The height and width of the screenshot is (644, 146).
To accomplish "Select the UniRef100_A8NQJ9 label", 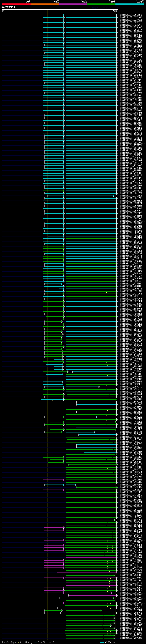I will point(131,442).
